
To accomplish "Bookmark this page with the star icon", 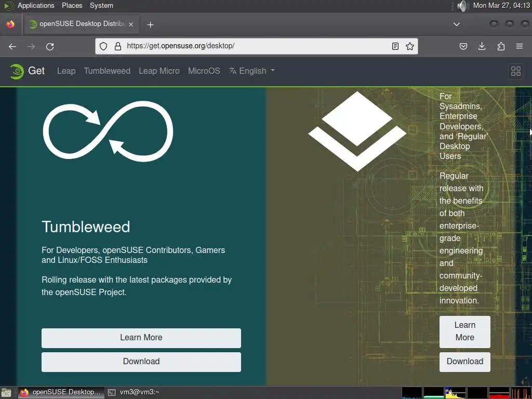I will click(410, 46).
